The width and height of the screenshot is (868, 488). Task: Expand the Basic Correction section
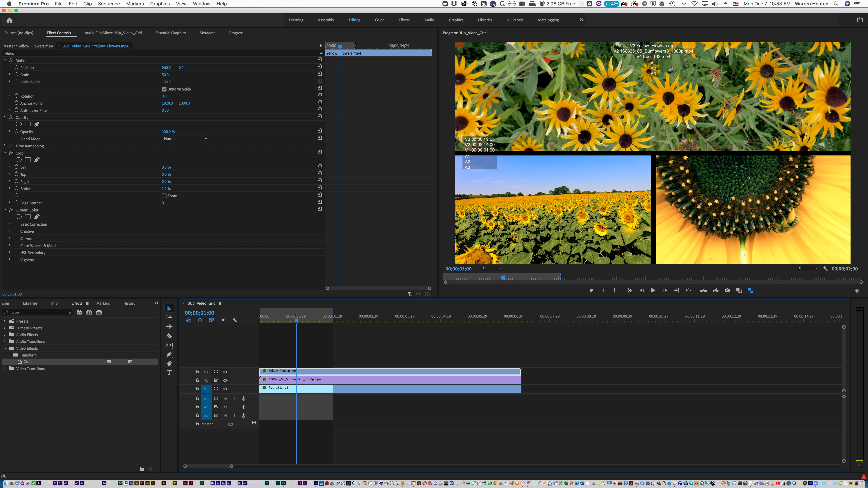tap(9, 224)
